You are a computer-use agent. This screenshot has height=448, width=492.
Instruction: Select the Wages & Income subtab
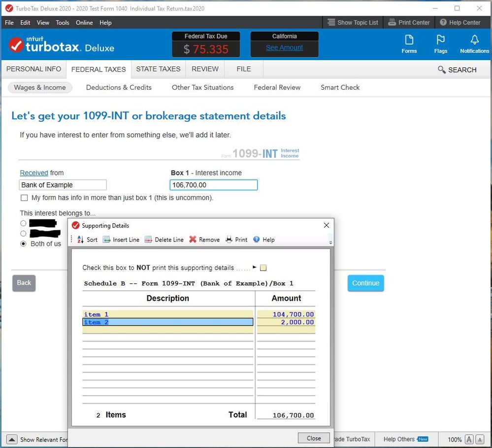tap(40, 87)
